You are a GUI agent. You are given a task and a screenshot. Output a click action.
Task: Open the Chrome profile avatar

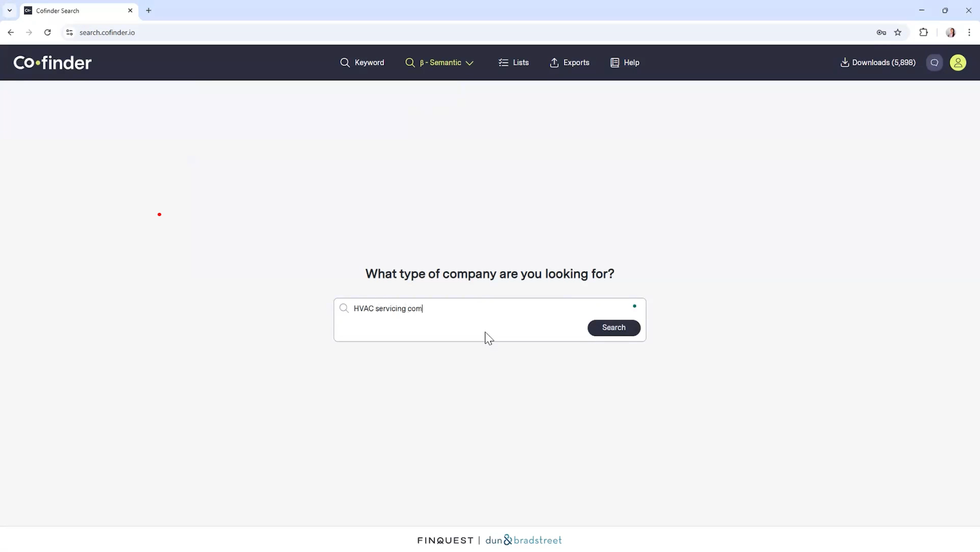pos(950,32)
